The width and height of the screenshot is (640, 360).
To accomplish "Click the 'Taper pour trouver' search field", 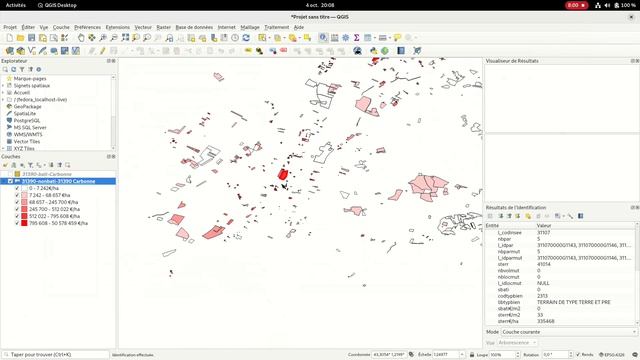I will (56, 355).
